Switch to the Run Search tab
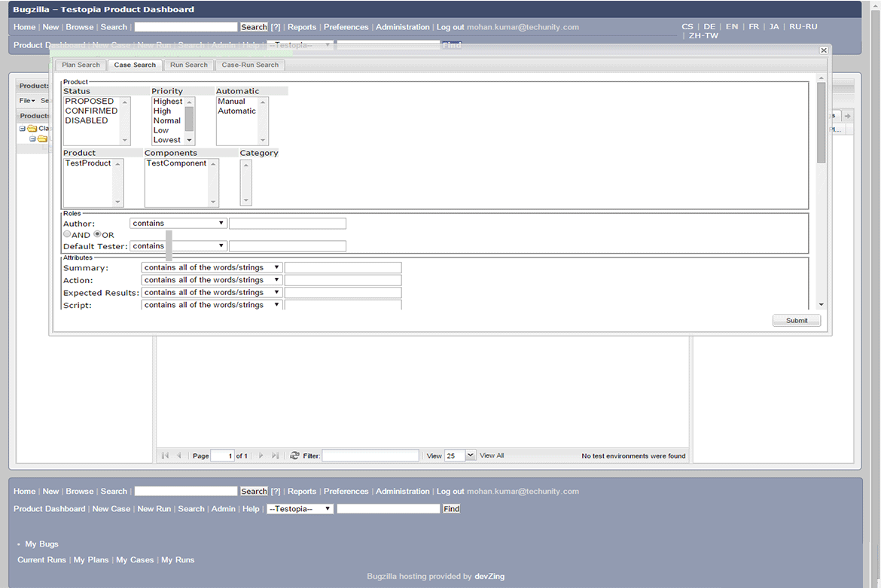This screenshot has height=588, width=881. (x=189, y=66)
